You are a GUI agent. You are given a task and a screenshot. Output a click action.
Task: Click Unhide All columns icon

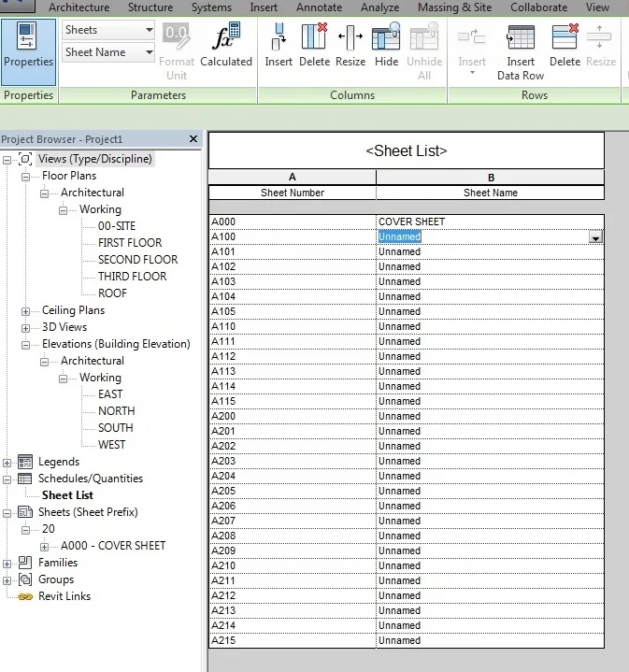click(424, 36)
